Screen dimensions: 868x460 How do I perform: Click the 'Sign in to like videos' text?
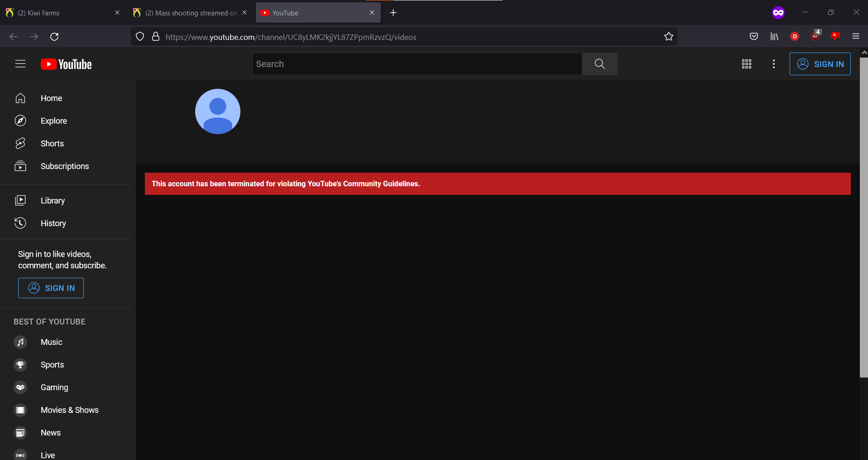[x=62, y=260]
